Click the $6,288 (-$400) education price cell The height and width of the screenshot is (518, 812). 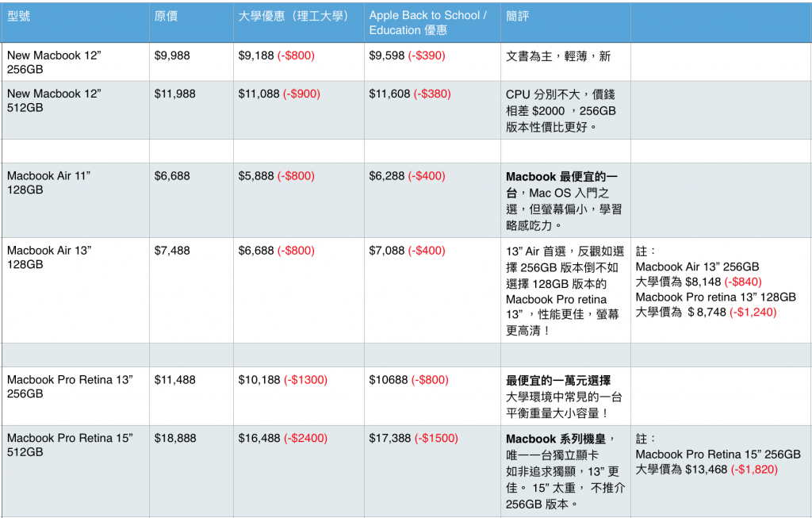coord(407,176)
